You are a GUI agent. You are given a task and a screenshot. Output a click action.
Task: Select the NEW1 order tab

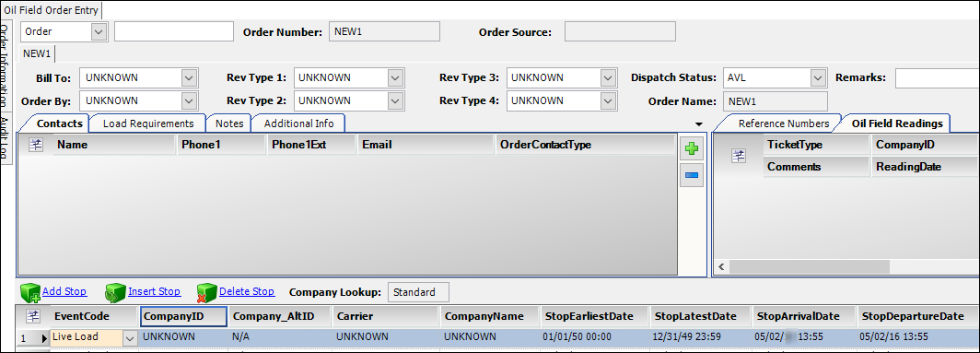coord(38,53)
